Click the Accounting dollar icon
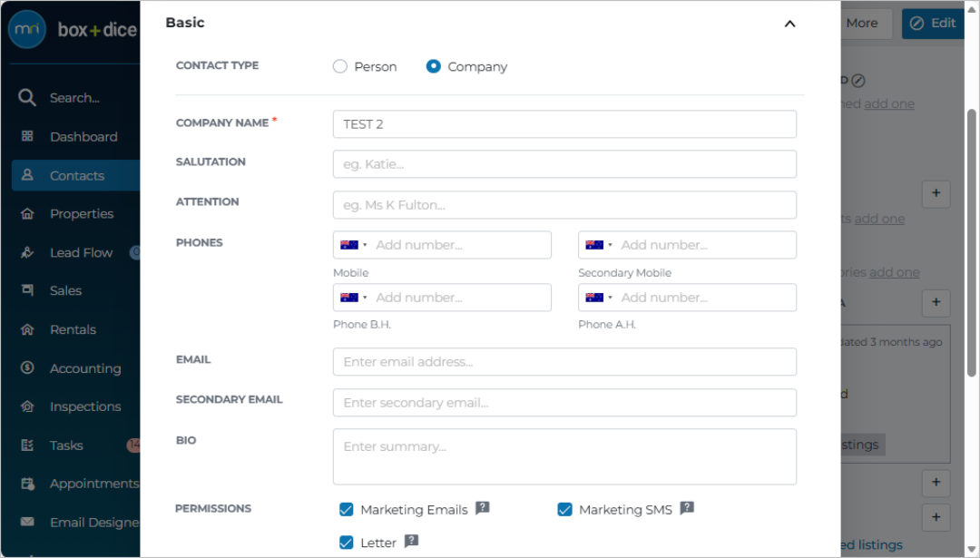This screenshot has height=558, width=980. point(27,367)
